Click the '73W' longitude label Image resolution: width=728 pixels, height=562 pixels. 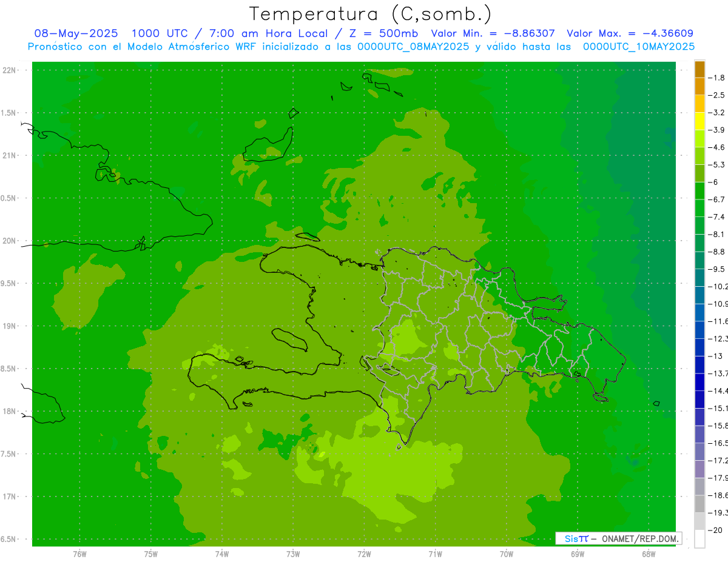pyautogui.click(x=293, y=554)
